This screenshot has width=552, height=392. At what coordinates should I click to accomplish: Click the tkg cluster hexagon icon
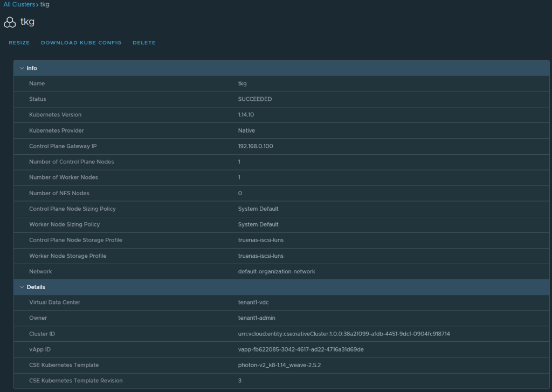point(10,23)
